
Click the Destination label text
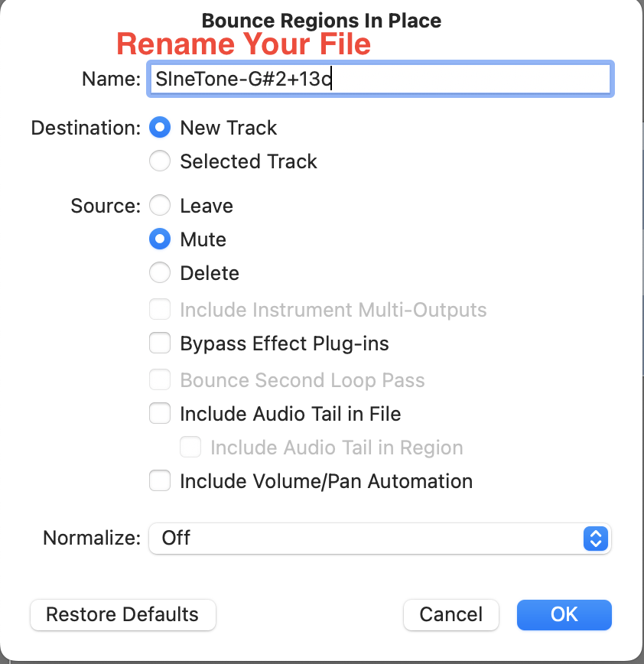pyautogui.click(x=86, y=128)
